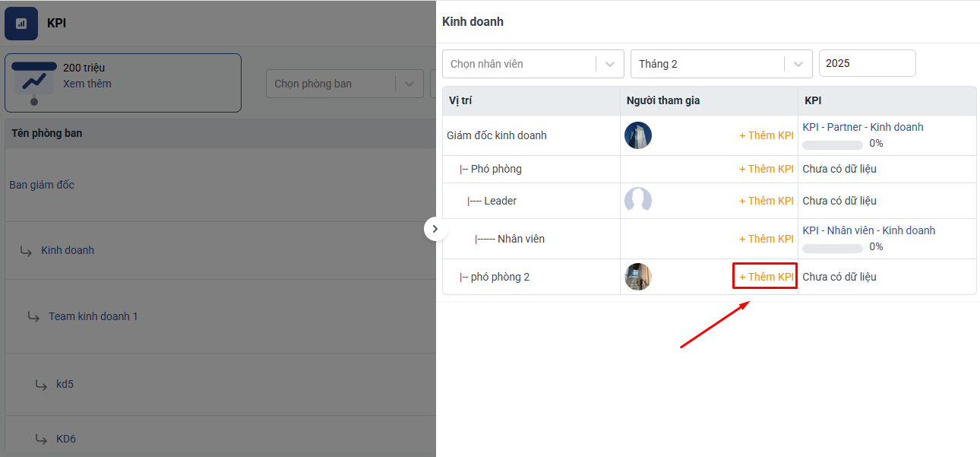Click the 2025 year input field
This screenshot has height=457, width=980.
point(867,63)
